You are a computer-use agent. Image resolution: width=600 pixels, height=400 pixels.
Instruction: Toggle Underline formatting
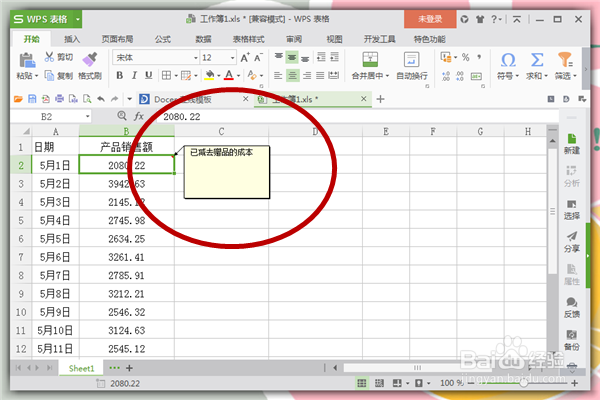coord(148,75)
